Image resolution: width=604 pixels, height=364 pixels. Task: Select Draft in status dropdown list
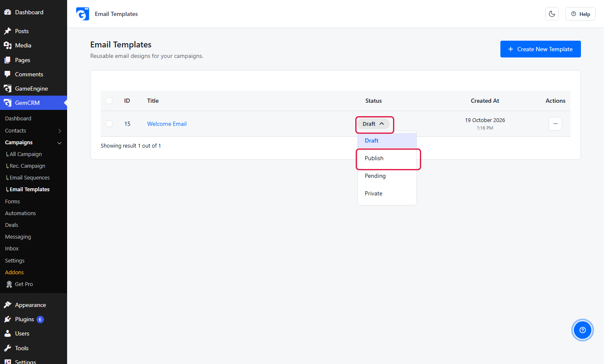pos(387,140)
